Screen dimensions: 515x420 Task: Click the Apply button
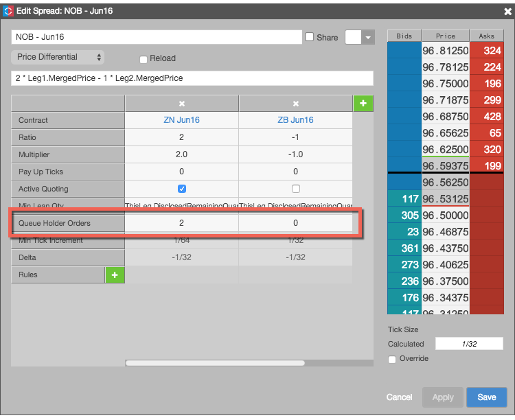pyautogui.click(x=443, y=397)
